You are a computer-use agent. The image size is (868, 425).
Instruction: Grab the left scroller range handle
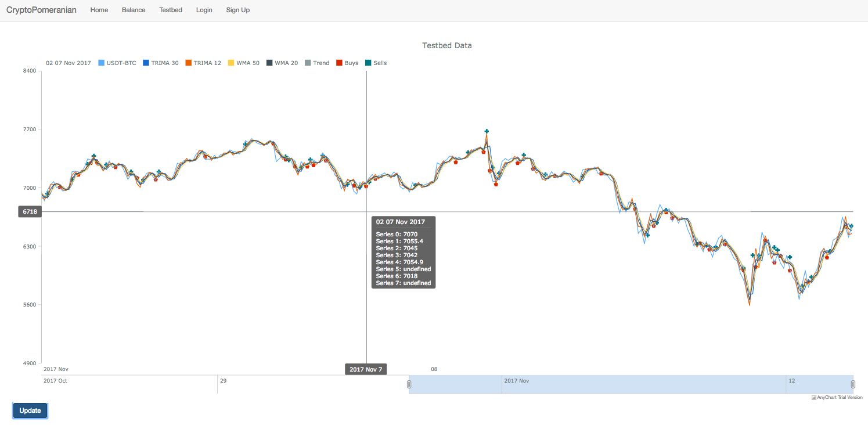409,384
